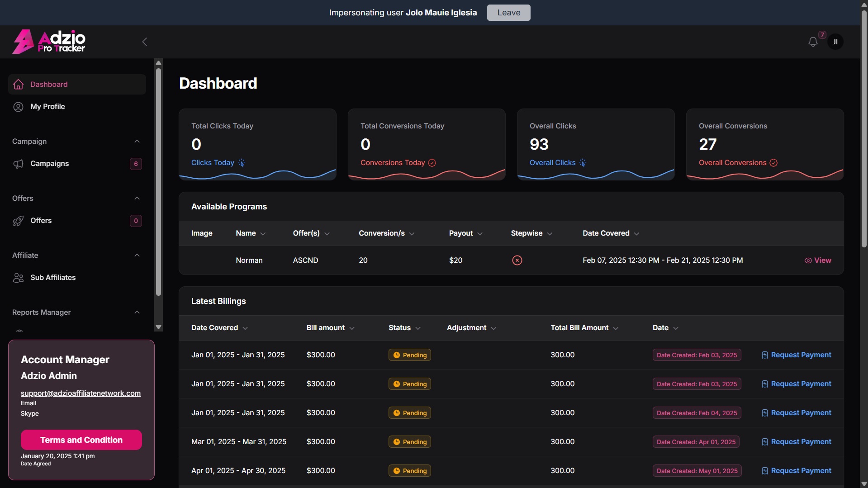868x488 pixels.
Task: Click the Campaigns megaphone icon
Action: pyautogui.click(x=18, y=164)
